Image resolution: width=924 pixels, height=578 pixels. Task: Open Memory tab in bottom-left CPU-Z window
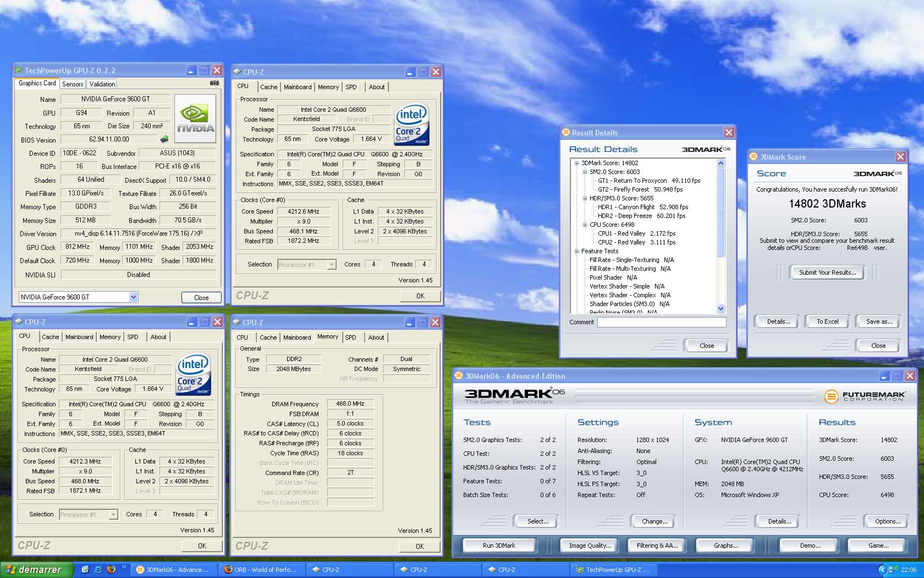(110, 337)
